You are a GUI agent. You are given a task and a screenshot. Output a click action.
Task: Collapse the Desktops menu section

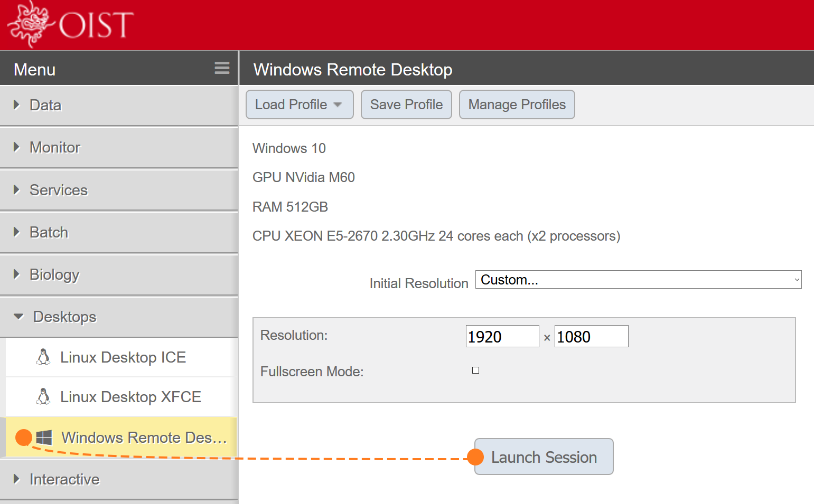[19, 317]
